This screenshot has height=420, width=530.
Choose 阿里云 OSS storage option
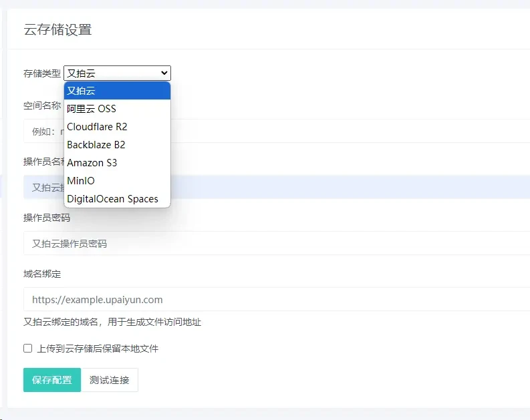coord(117,109)
